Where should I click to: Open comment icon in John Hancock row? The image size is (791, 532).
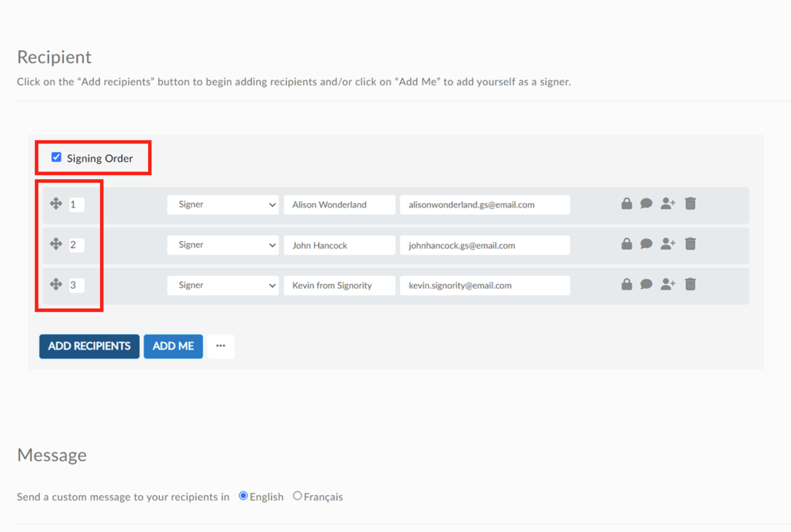(646, 244)
